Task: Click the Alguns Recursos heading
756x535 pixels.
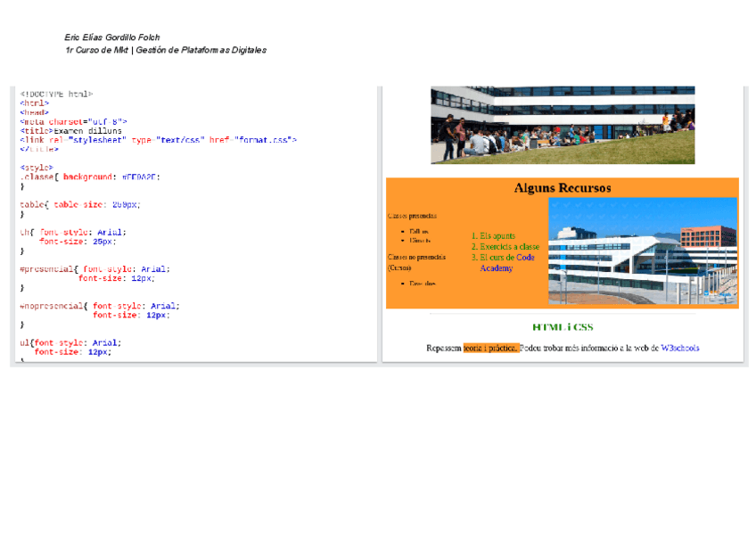Action: coord(562,188)
